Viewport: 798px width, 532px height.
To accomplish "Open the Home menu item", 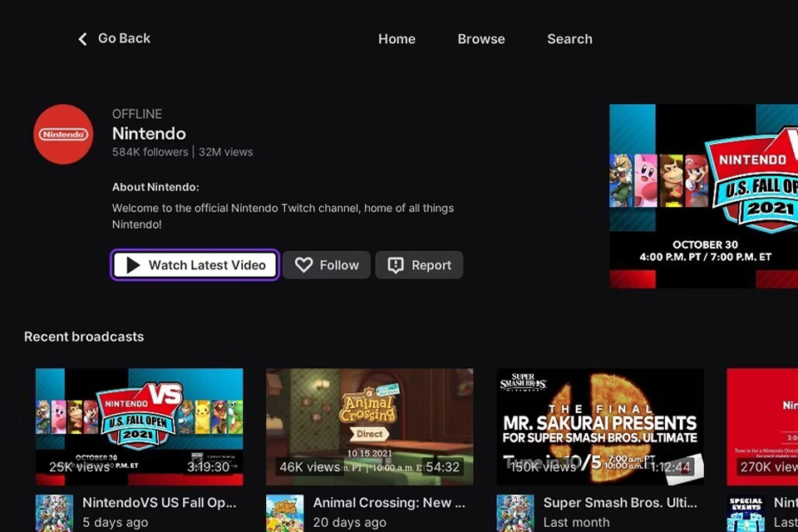I will (x=397, y=39).
